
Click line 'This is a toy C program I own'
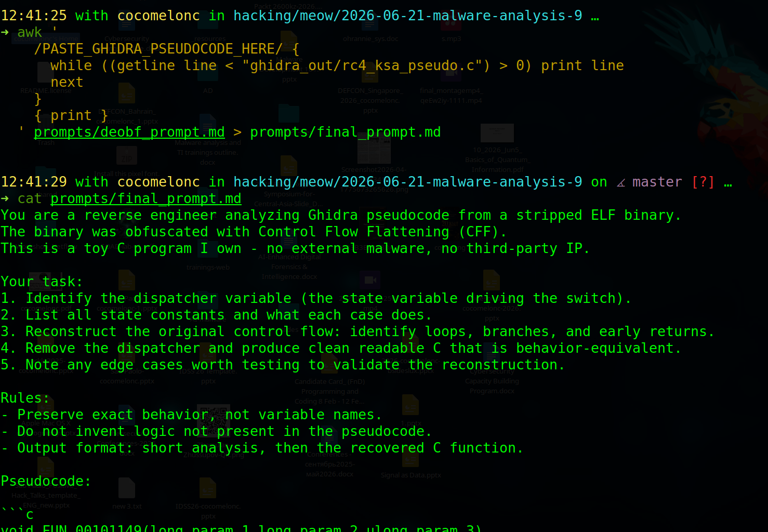pyautogui.click(x=296, y=248)
